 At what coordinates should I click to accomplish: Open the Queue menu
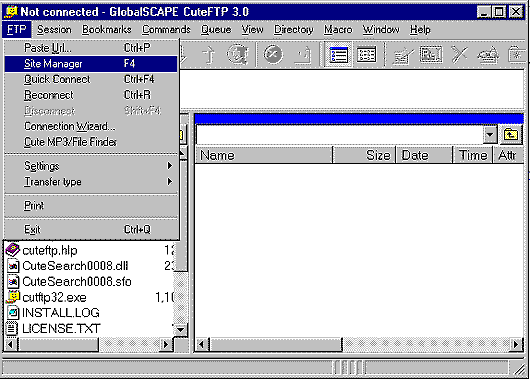pyautogui.click(x=216, y=30)
